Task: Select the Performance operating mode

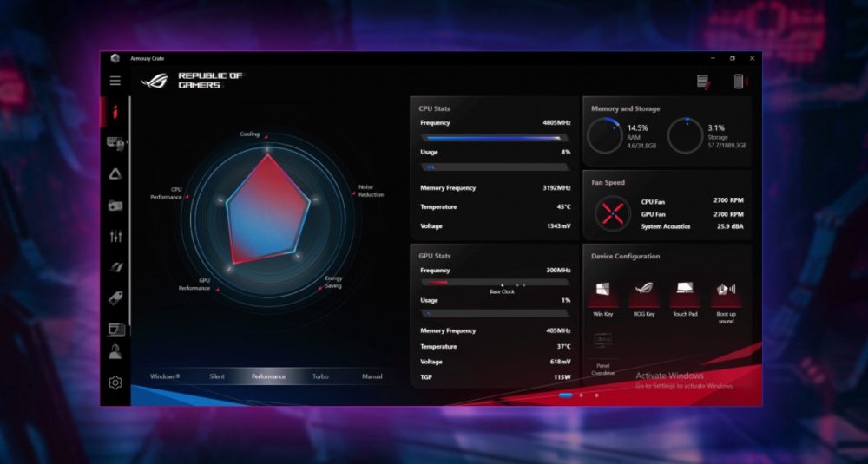Action: click(x=268, y=376)
